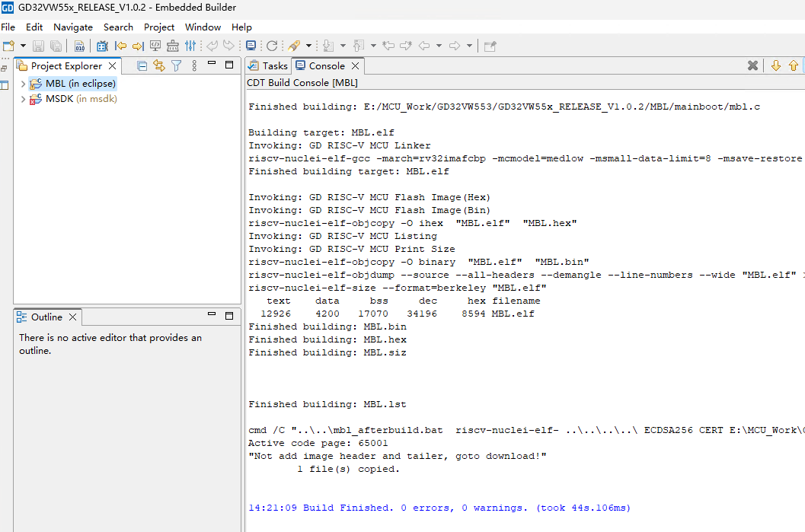This screenshot has width=805, height=532.
Task: Expand the MSDK project tree node
Action: pyautogui.click(x=23, y=99)
